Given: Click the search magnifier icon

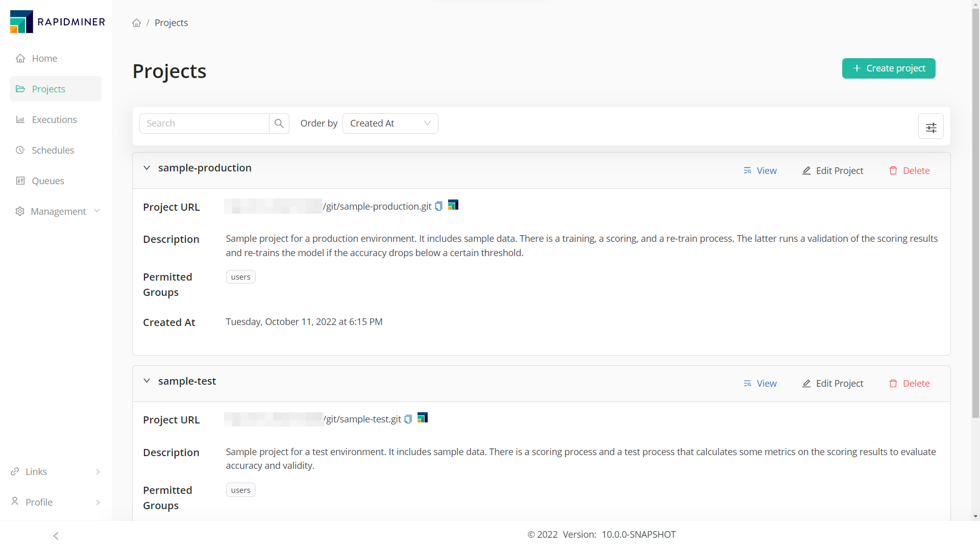Looking at the screenshot, I should tap(279, 123).
